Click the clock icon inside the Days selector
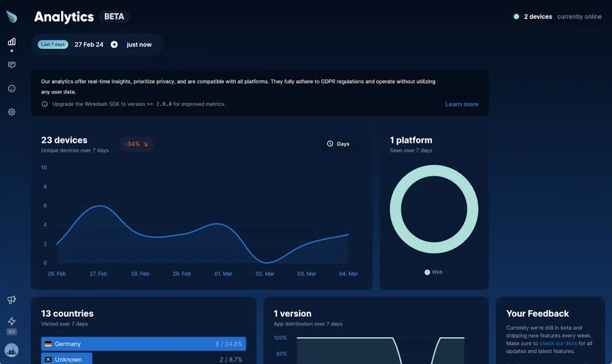This screenshot has width=612, height=364. (330, 143)
